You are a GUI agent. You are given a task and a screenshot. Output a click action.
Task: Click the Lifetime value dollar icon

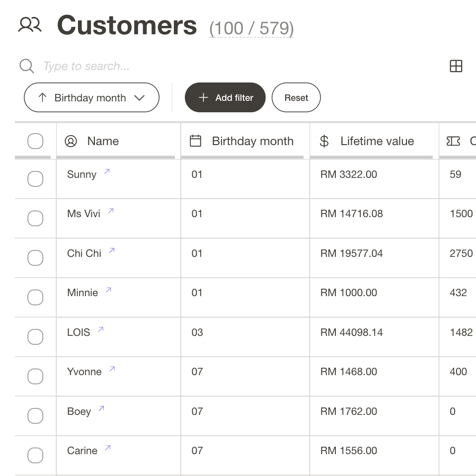tap(324, 141)
